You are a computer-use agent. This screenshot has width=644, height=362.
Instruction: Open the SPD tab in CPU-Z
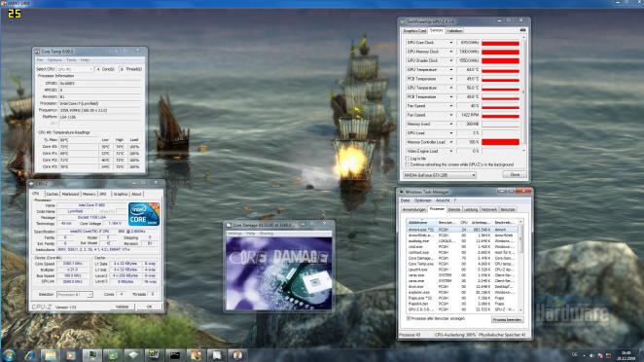pyautogui.click(x=103, y=194)
